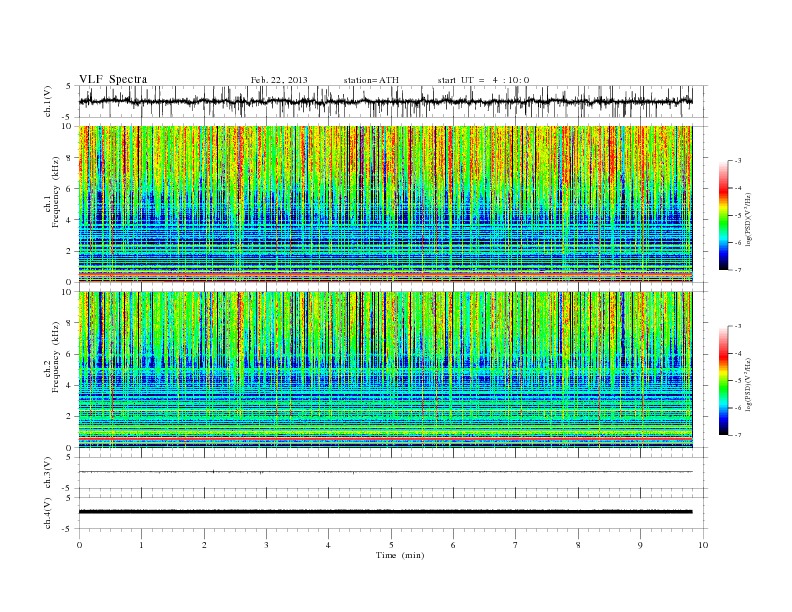Image resolution: width=792 pixels, height=612 pixels.
Task: Click the ch.4 (V) trace panel
Action: tap(393, 513)
